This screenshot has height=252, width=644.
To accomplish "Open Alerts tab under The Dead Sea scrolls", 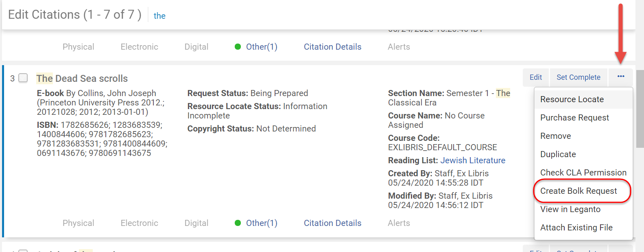I will coord(399,223).
